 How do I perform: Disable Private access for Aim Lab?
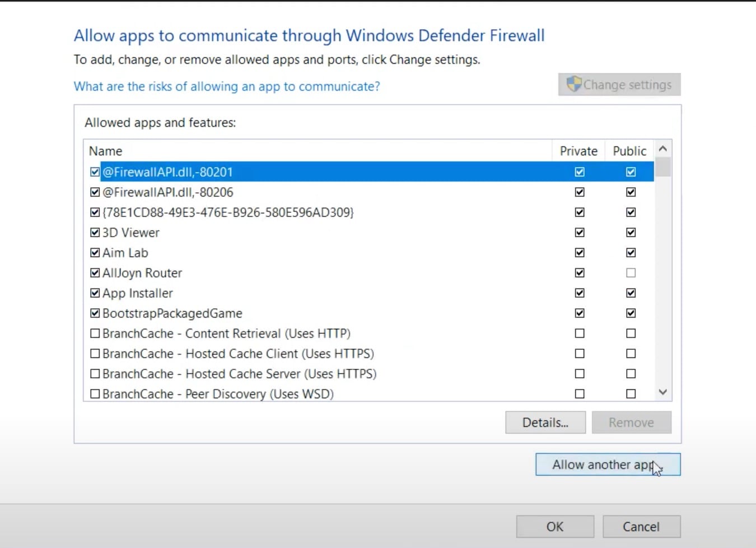coord(578,252)
